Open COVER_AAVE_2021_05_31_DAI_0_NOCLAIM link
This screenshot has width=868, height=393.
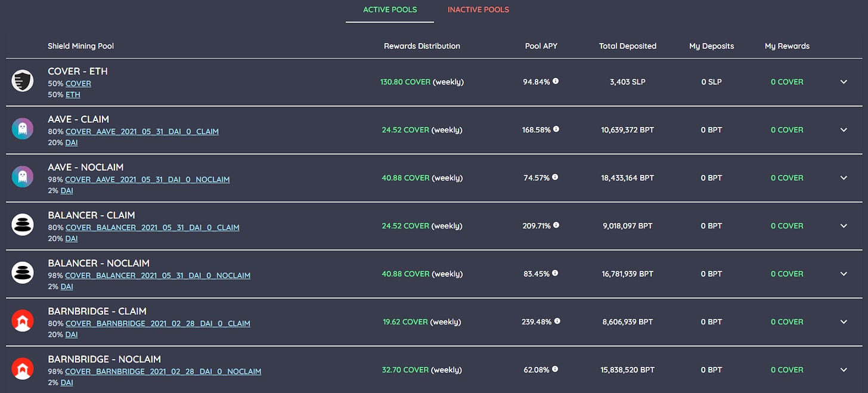[x=147, y=180]
